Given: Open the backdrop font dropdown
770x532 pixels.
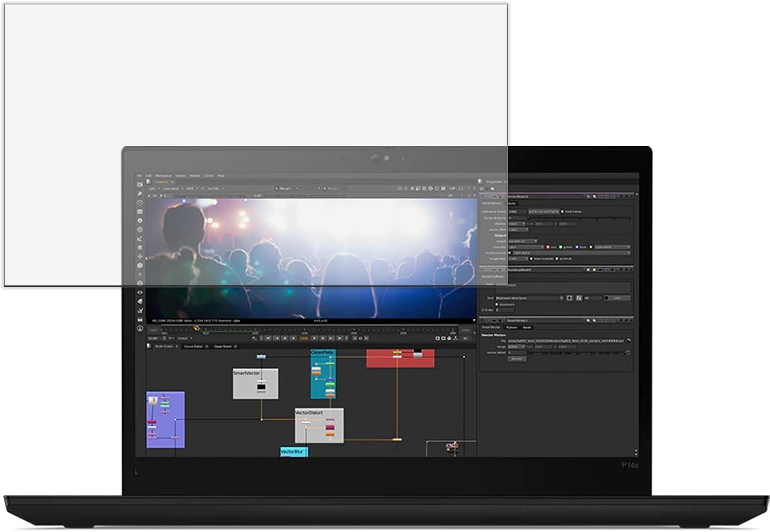Looking at the screenshot, I should pos(530,298).
